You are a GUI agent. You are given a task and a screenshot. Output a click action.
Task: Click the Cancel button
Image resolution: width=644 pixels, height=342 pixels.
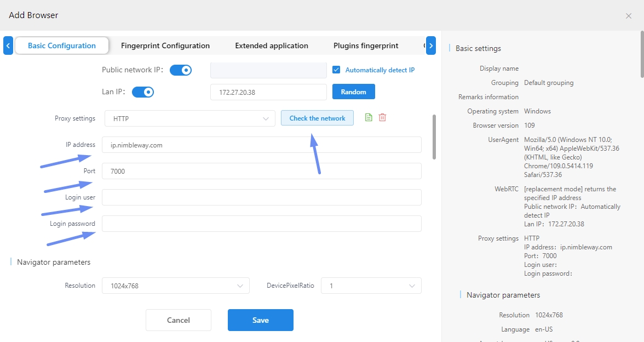coord(178,320)
